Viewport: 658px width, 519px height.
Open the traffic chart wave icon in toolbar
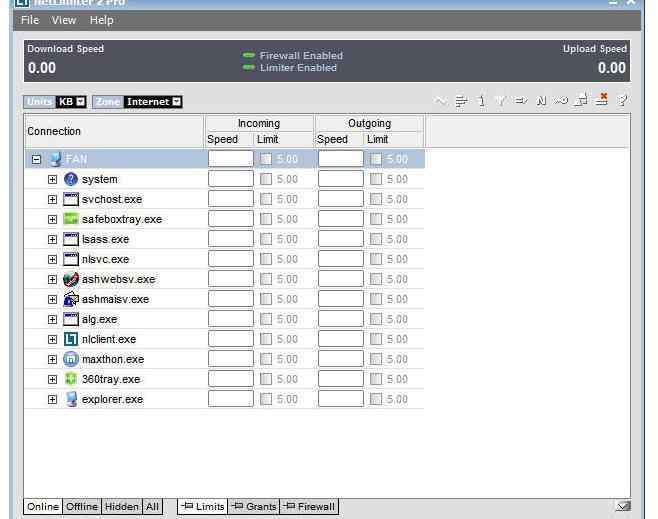click(x=441, y=101)
